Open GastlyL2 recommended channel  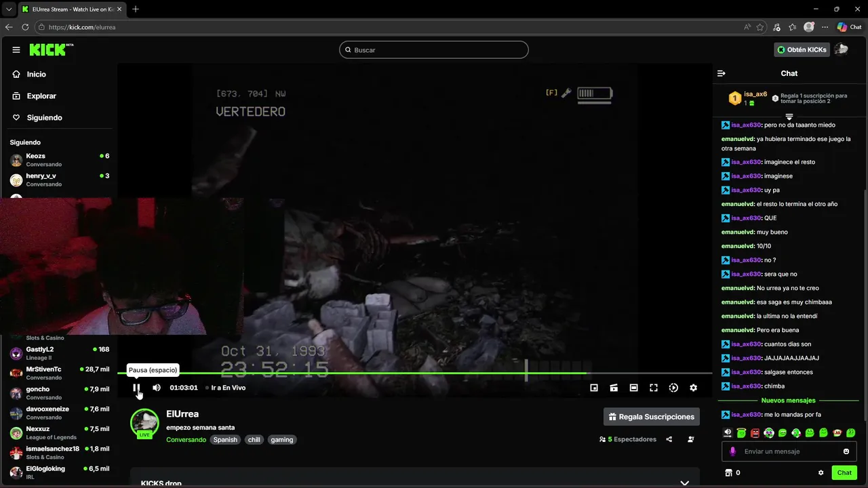pyautogui.click(x=60, y=353)
